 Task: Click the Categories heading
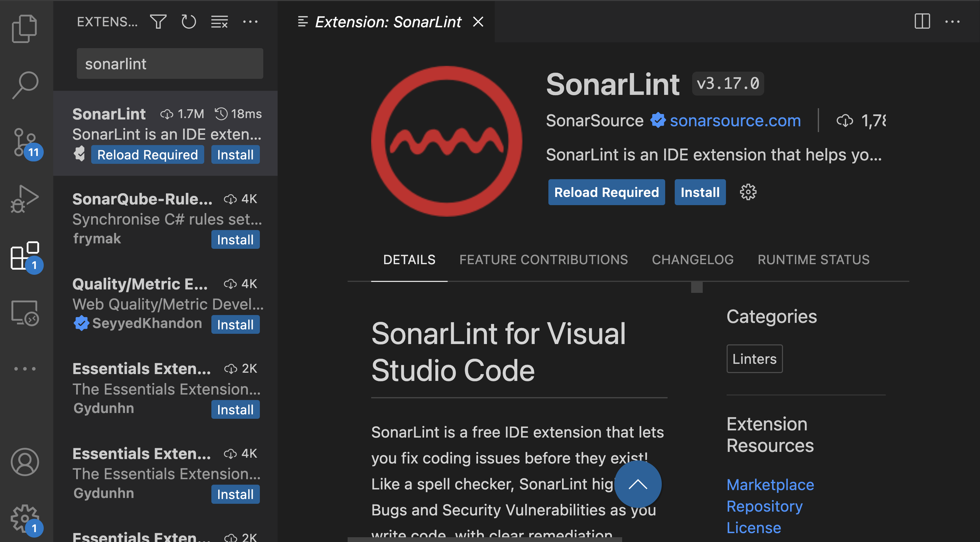(x=771, y=316)
